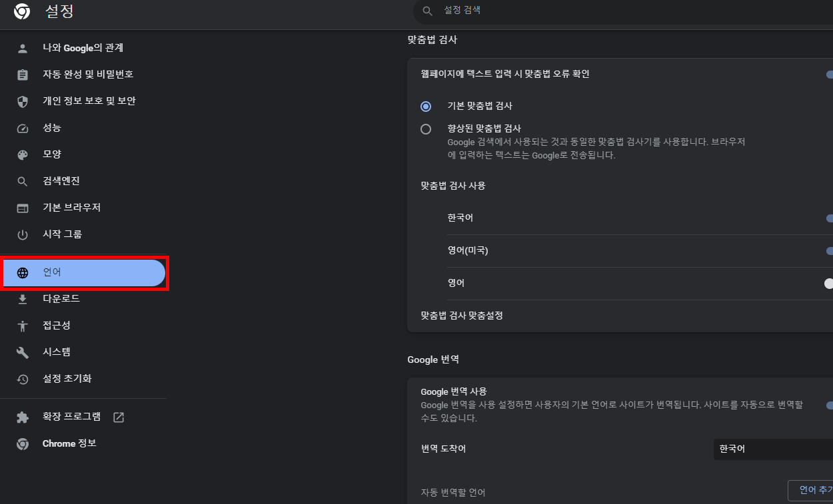Select the 모양 palette icon
The image size is (833, 504).
[x=23, y=154]
